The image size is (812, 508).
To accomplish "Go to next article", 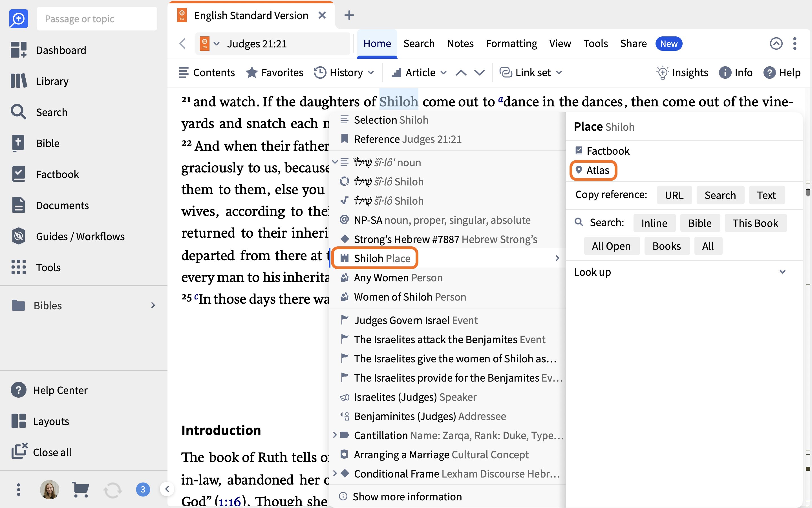I will (x=480, y=73).
